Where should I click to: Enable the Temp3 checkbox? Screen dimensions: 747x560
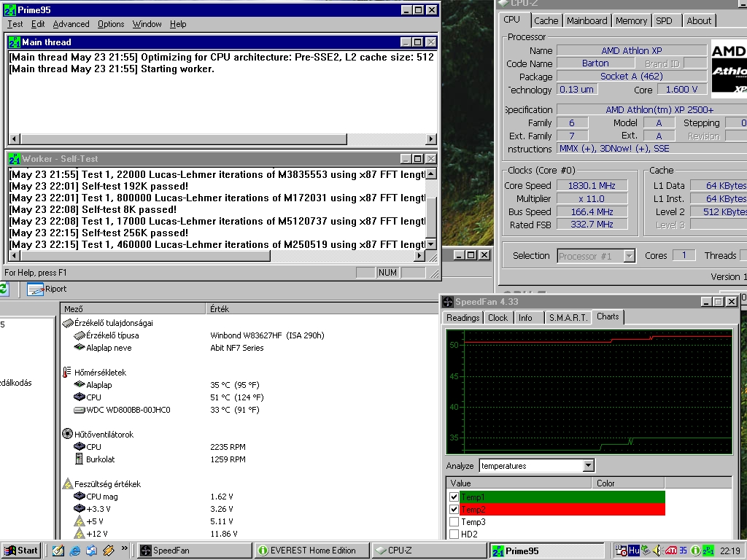click(x=454, y=522)
